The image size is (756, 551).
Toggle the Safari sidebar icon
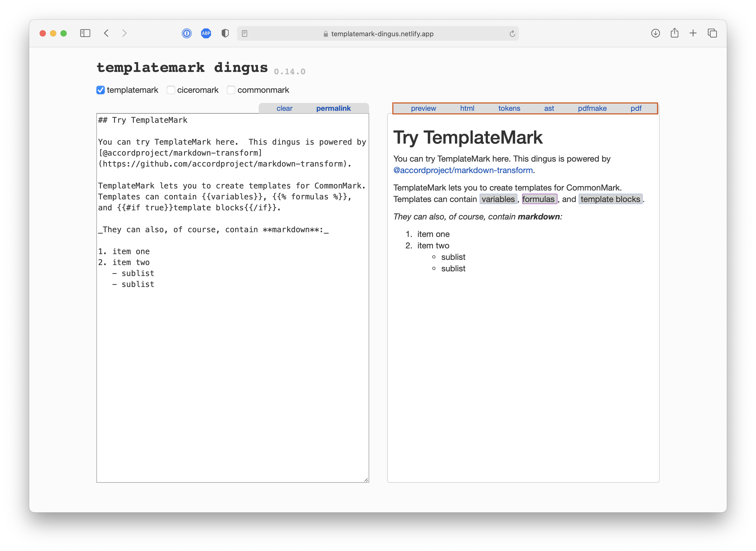point(85,33)
